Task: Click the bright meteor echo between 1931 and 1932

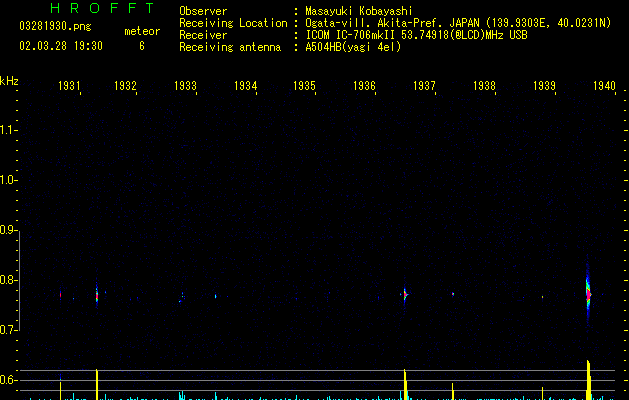Action: click(97, 296)
